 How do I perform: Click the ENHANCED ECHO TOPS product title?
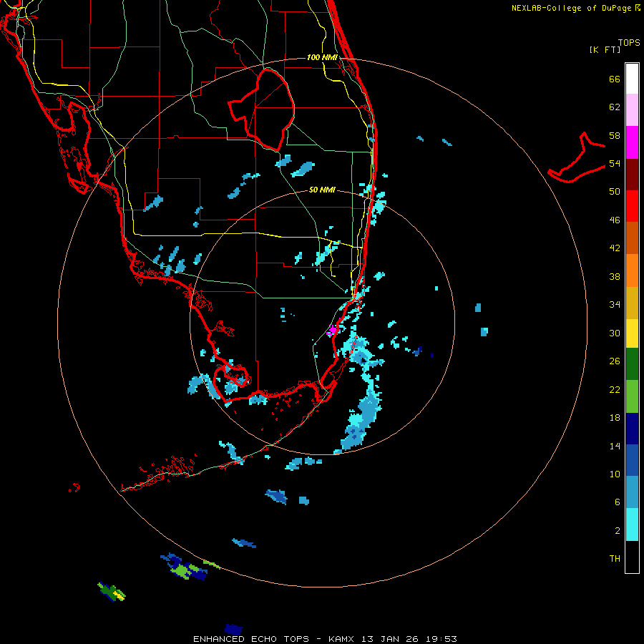tap(251, 639)
